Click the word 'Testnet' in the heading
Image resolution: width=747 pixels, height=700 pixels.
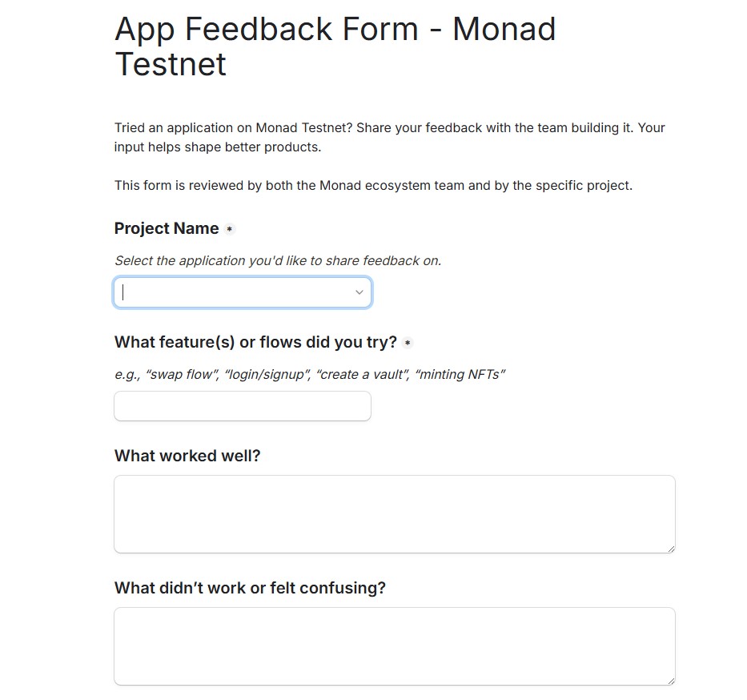(171, 64)
